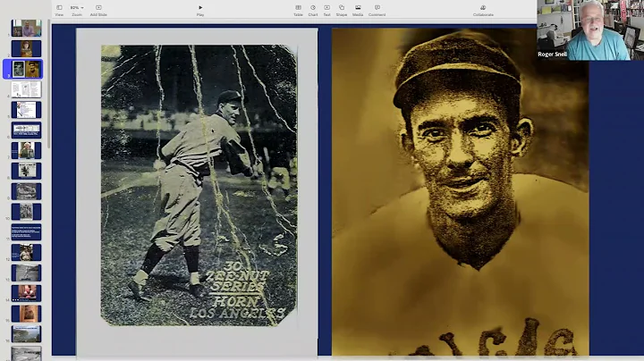
Task: Select highlighted slide 3 thumbnail
Action: point(26,69)
